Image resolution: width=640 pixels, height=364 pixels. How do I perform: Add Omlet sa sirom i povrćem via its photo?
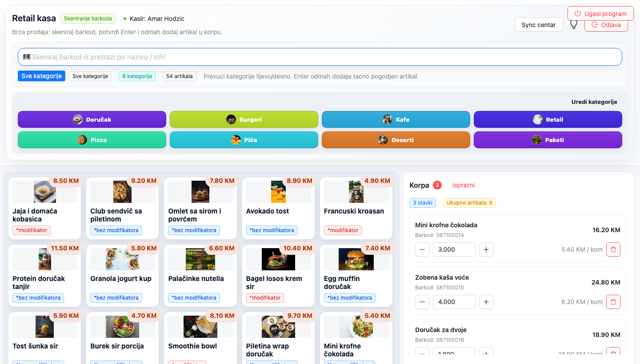[200, 192]
